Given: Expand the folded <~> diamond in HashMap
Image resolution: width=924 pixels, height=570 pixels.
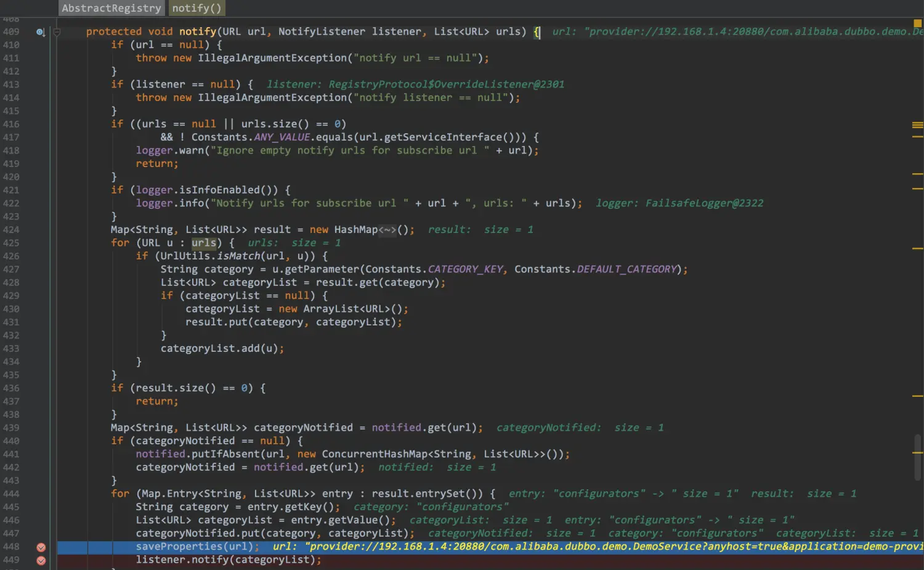Looking at the screenshot, I should click(387, 230).
